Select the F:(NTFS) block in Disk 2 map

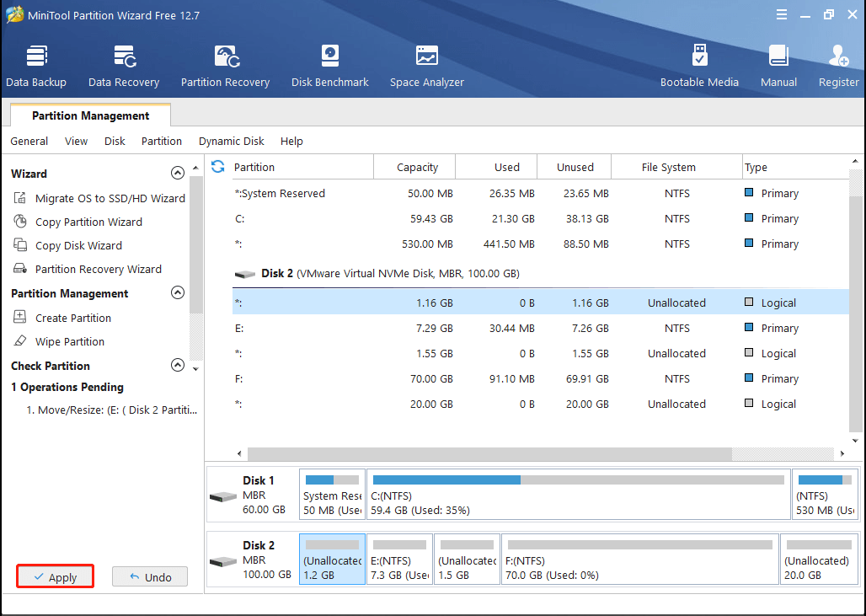[640, 559]
